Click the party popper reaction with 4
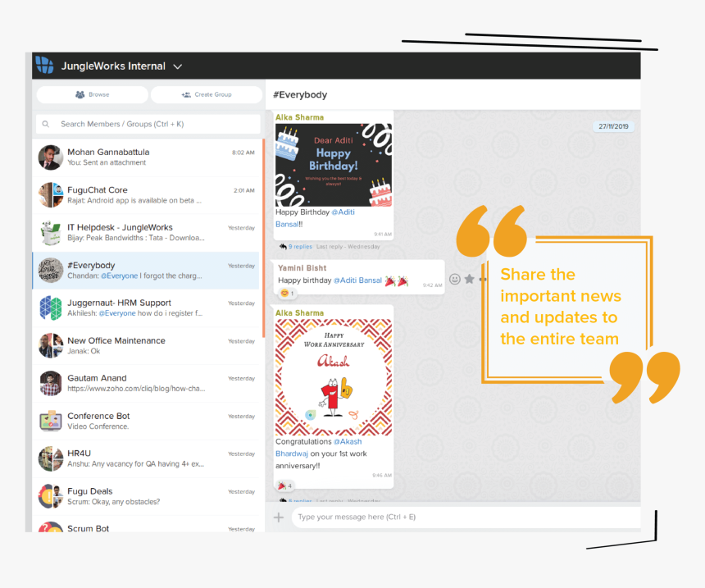705x588 pixels. [x=285, y=485]
